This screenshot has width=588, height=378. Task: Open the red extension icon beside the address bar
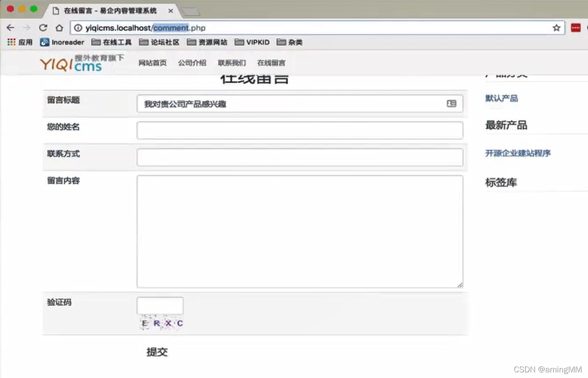(x=575, y=27)
